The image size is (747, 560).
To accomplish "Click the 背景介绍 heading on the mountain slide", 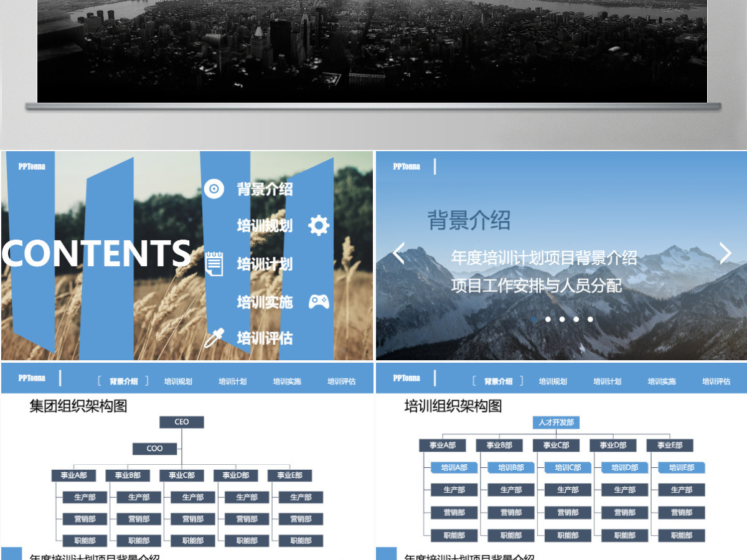I will [x=469, y=220].
